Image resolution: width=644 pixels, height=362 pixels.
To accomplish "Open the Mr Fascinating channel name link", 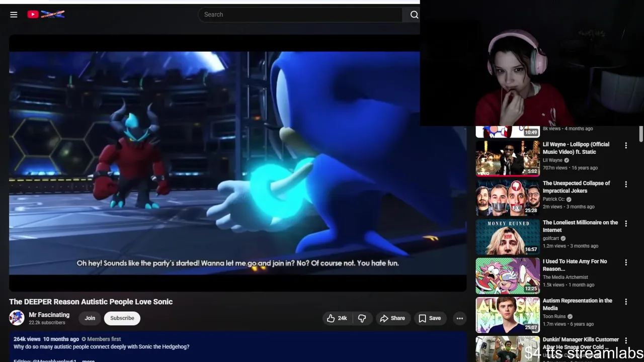I will coord(49,315).
